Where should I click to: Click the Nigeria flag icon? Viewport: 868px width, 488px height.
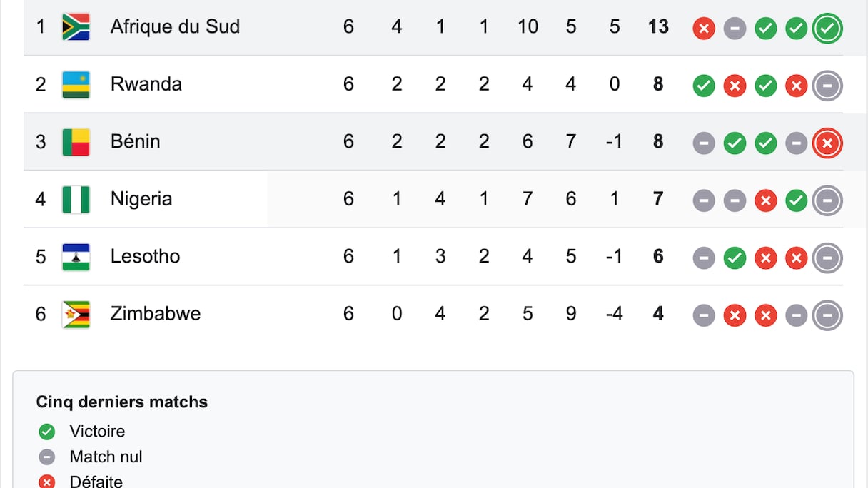pos(76,199)
